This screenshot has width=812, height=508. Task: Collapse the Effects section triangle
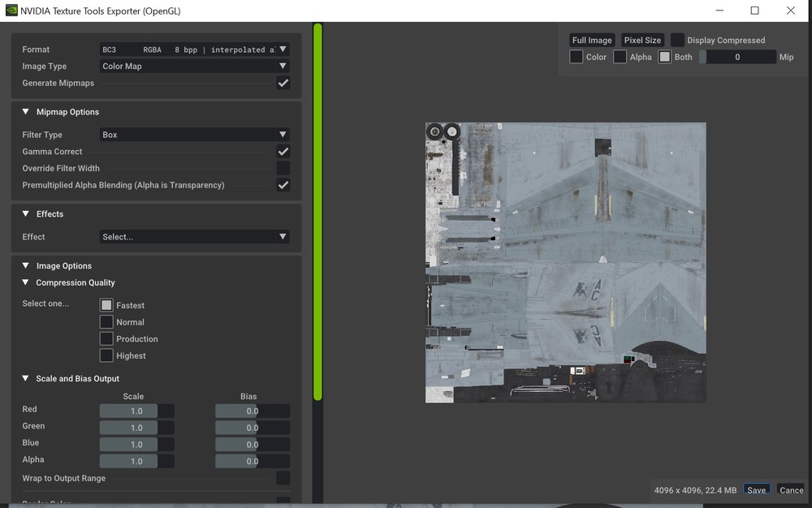tap(26, 214)
